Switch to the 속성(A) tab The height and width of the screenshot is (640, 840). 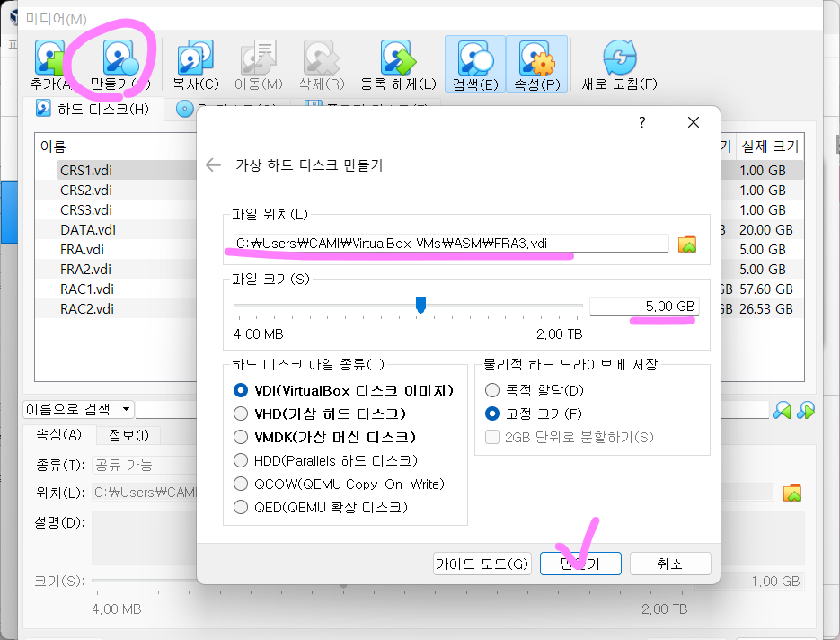(x=59, y=435)
